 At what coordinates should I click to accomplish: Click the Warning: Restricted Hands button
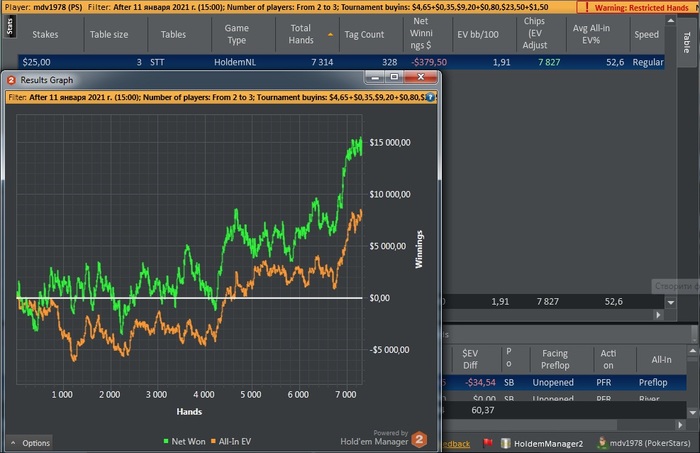(x=638, y=8)
